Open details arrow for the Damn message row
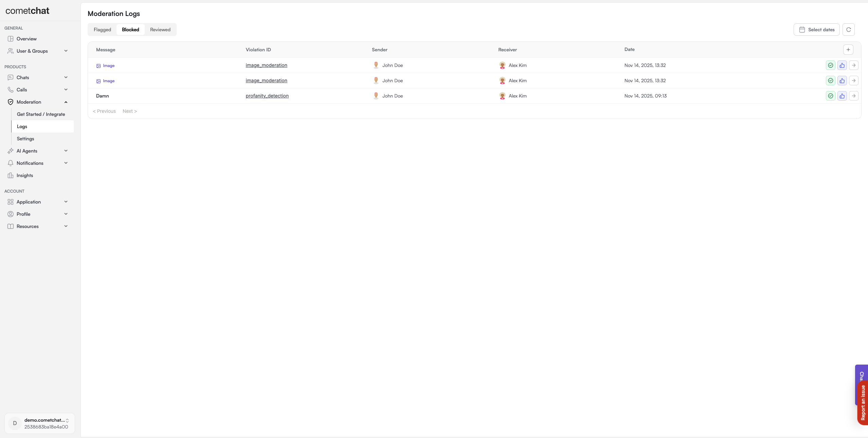868x438 pixels. tap(853, 96)
